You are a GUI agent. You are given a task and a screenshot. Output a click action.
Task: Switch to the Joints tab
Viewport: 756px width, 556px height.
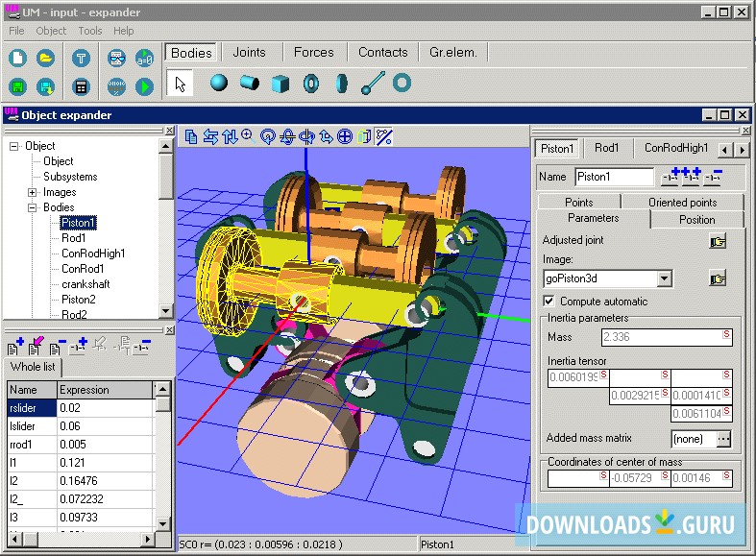coord(250,53)
